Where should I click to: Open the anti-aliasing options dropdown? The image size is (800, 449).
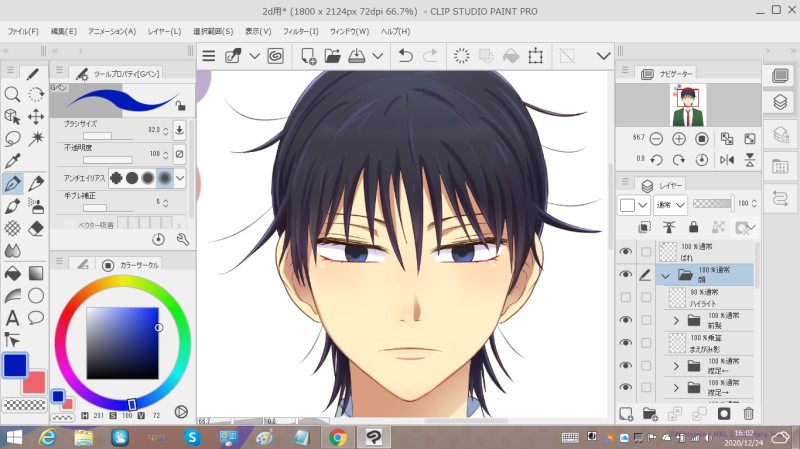180,178
